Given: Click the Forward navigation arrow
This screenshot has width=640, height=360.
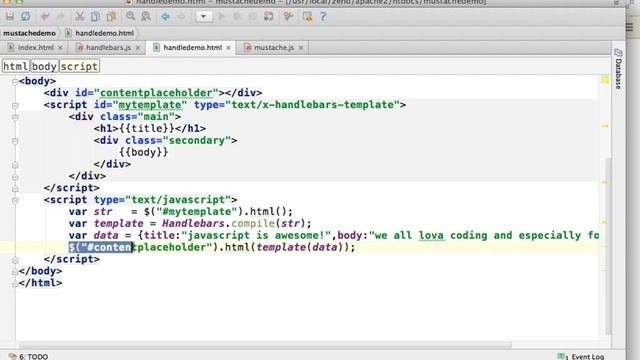Looking at the screenshot, I should click(181, 16).
